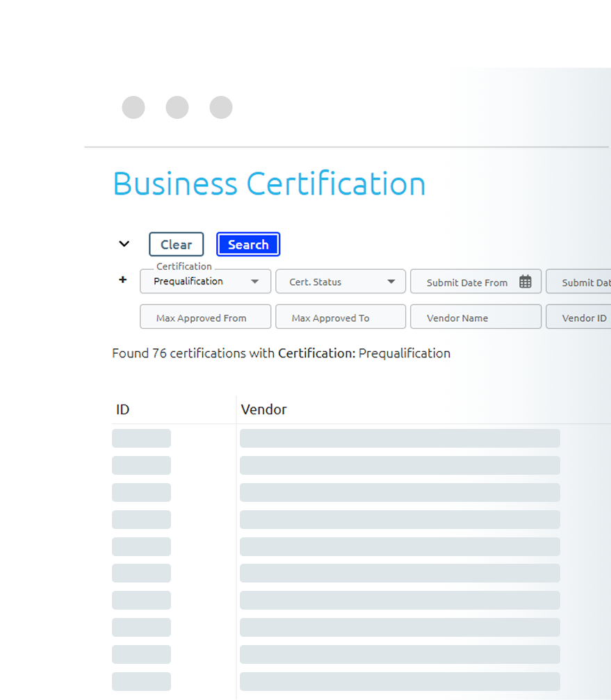The width and height of the screenshot is (611, 700).
Task: Focus the Submit Date From field
Action: point(467,282)
